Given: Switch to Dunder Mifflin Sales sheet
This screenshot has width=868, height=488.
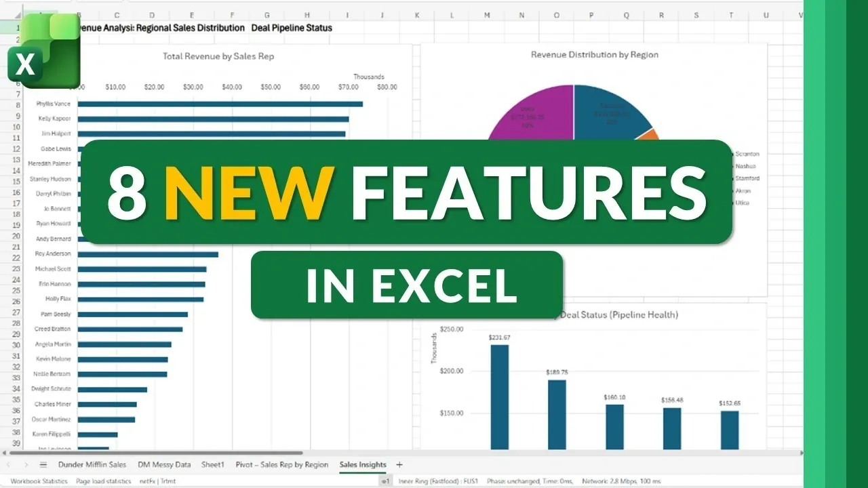Looking at the screenshot, I should coord(92,465).
